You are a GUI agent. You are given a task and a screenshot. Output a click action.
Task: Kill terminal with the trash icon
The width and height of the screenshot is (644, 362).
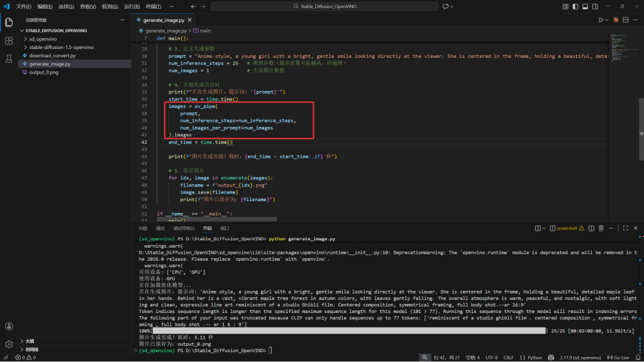click(601, 228)
